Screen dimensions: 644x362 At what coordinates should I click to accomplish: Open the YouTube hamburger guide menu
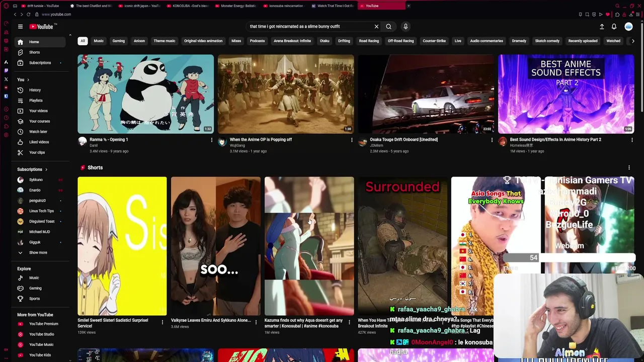point(20,27)
